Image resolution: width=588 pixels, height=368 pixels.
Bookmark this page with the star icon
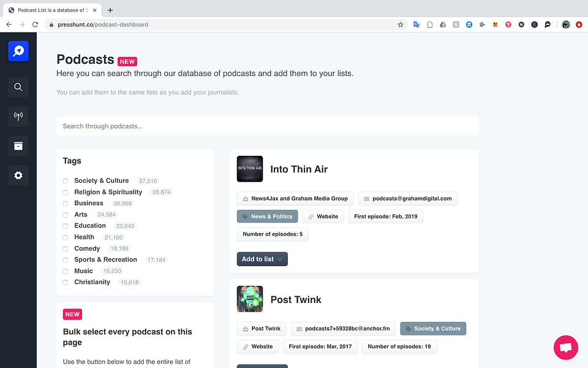pos(401,25)
